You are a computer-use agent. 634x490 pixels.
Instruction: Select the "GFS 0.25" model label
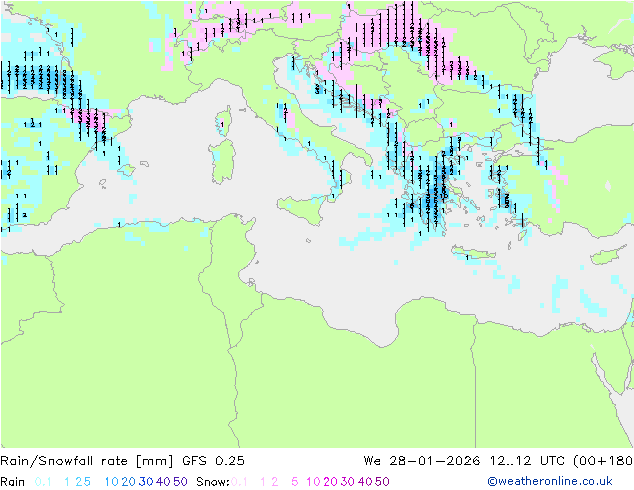tap(213, 460)
